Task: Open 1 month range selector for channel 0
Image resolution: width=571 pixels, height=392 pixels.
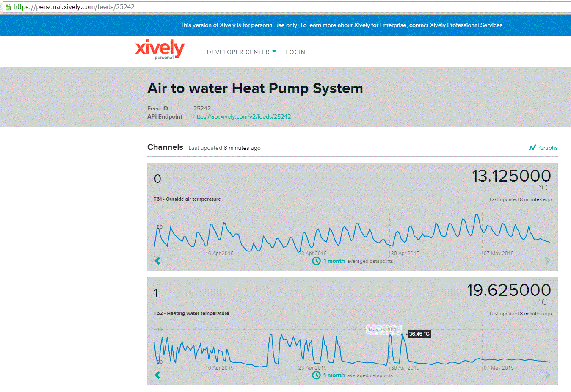Action: 334,261
